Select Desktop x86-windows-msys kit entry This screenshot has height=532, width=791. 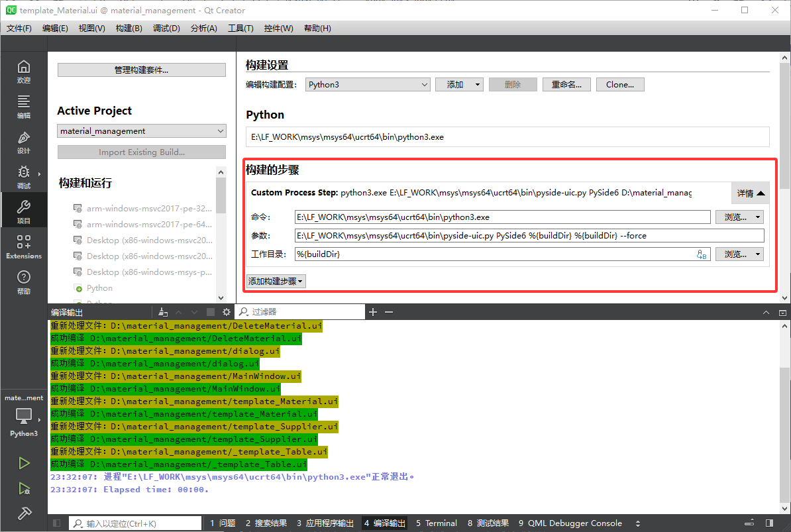[149, 272]
